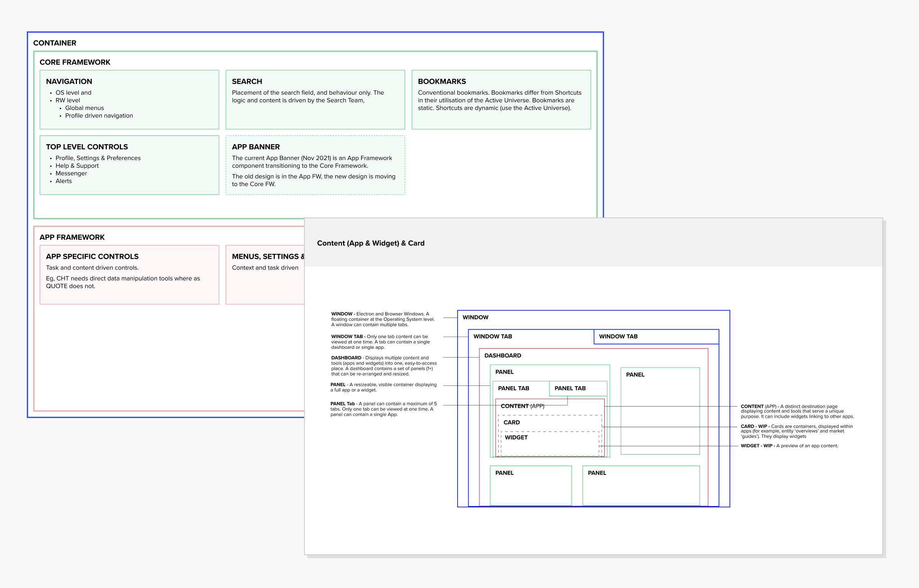The width and height of the screenshot is (919, 588).
Task: Select the CONTENT (APP) label inside the diagram
Action: click(x=522, y=406)
